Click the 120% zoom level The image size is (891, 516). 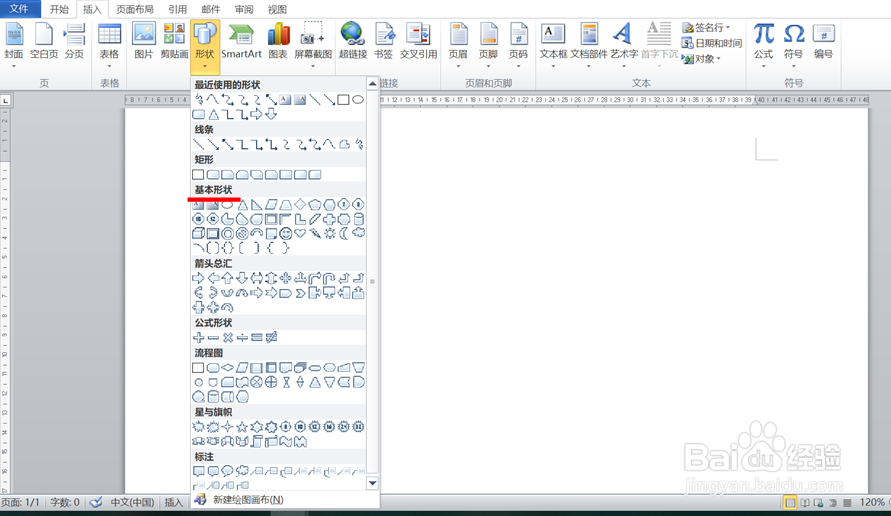[x=872, y=502]
